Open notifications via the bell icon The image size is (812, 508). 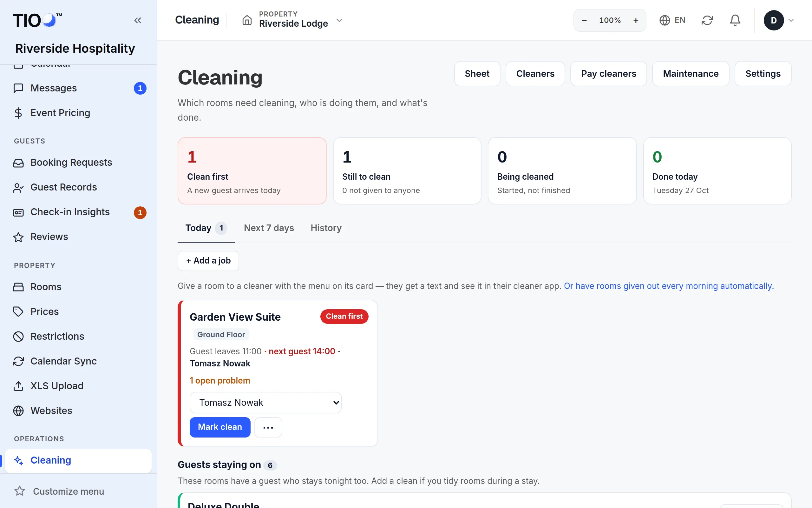pos(735,21)
